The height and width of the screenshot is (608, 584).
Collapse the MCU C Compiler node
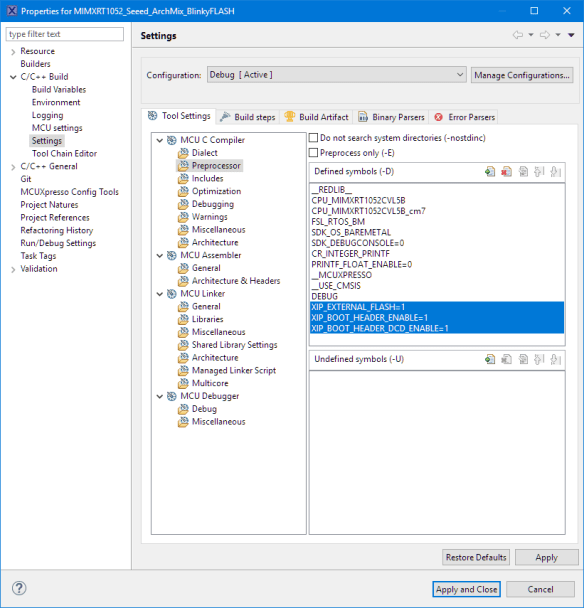pyautogui.click(x=160, y=140)
